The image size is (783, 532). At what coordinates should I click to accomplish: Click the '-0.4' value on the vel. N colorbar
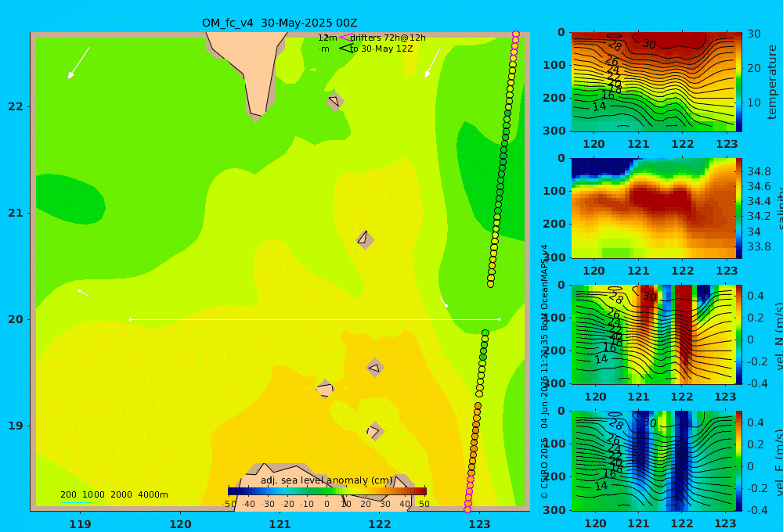pos(756,383)
